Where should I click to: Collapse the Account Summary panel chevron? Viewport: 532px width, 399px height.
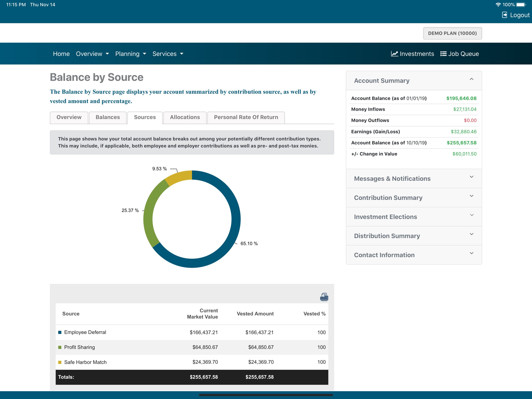(471, 79)
